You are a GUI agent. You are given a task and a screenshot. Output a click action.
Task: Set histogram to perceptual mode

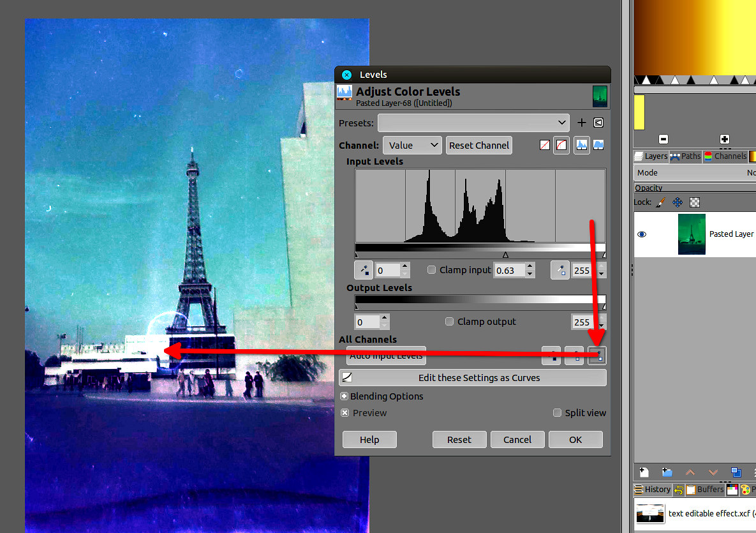click(561, 145)
